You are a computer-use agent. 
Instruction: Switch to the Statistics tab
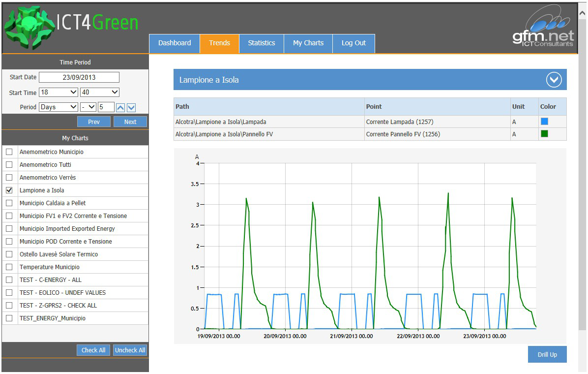coord(261,43)
